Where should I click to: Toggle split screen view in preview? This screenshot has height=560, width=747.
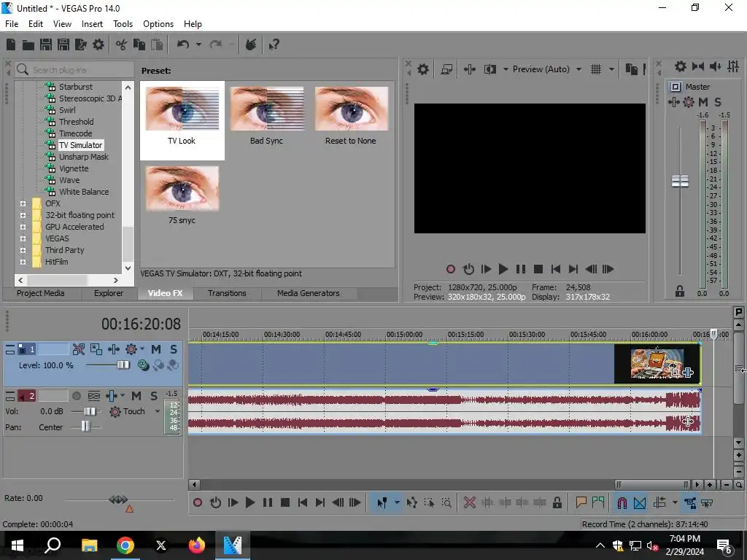click(x=489, y=69)
